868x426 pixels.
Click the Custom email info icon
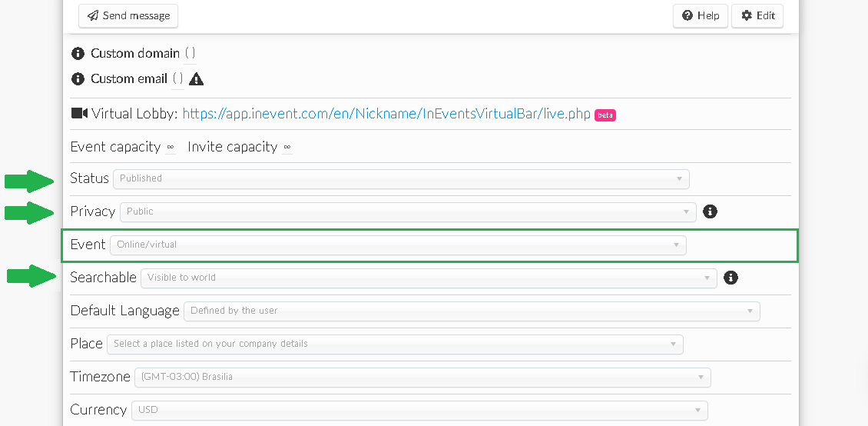click(x=78, y=78)
